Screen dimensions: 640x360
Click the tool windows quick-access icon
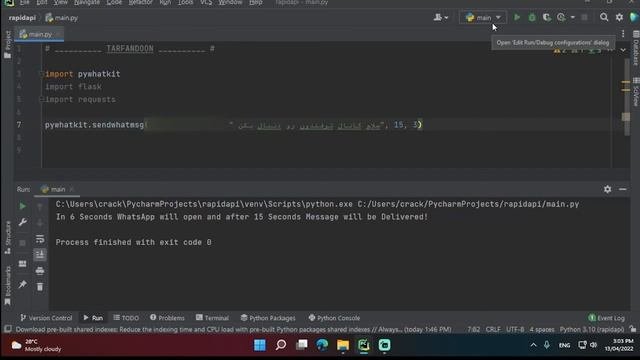[8, 329]
